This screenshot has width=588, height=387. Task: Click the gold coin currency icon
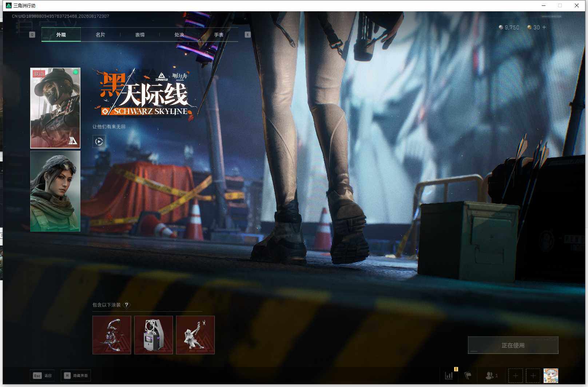coord(529,27)
